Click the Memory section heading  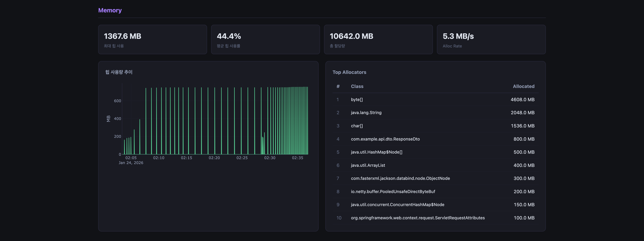tap(110, 10)
